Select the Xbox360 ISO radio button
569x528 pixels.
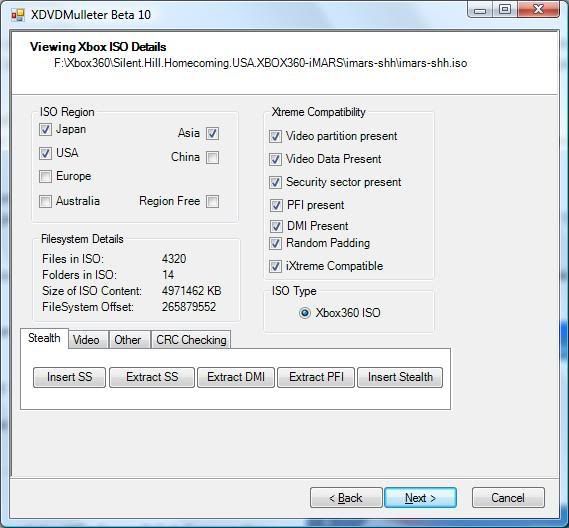304,313
